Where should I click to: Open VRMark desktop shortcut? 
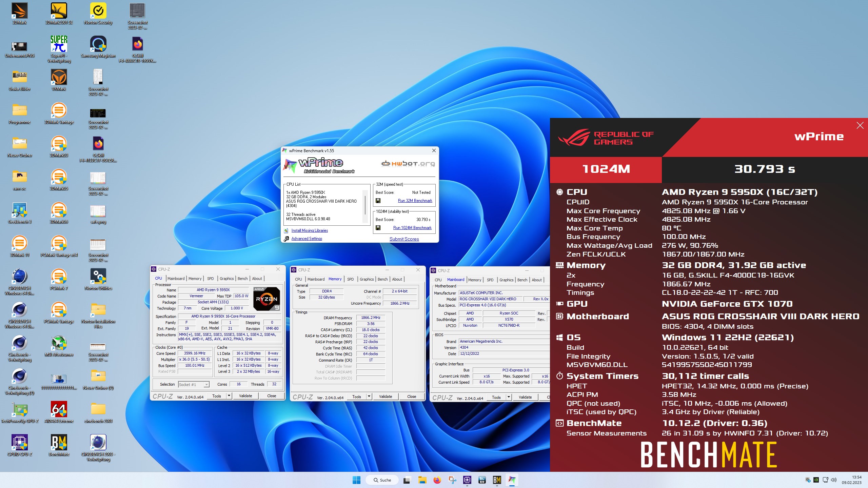pos(59,80)
